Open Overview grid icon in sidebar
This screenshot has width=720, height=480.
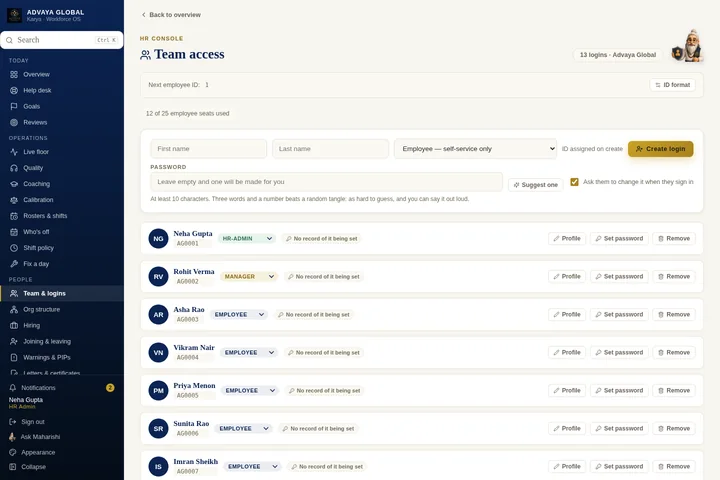(x=14, y=74)
